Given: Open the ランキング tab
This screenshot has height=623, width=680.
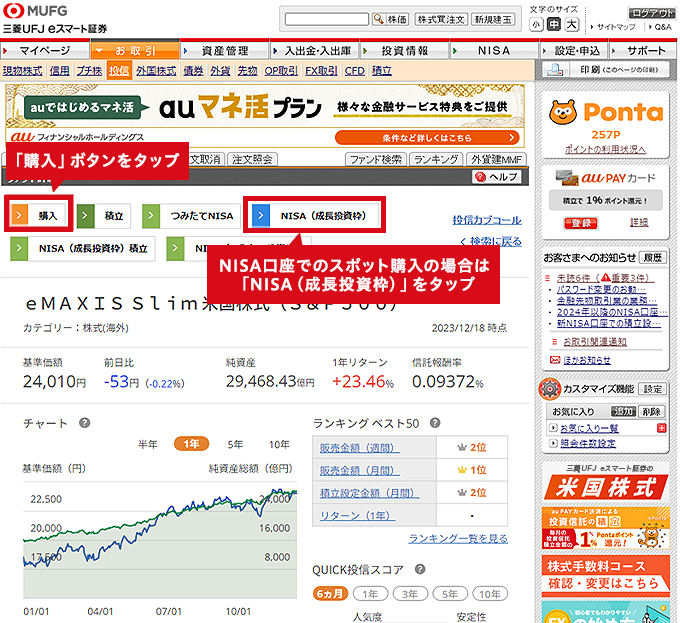Looking at the screenshot, I should point(436,160).
